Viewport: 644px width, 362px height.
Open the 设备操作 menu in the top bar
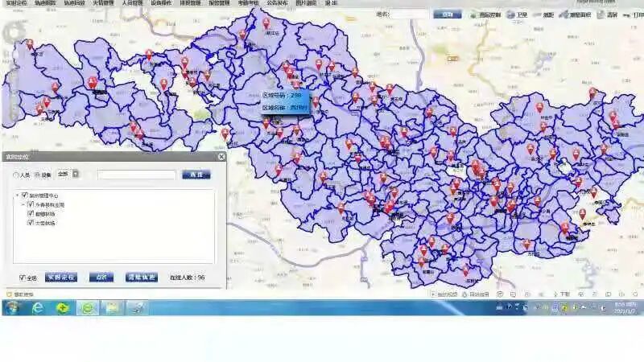[x=161, y=3]
